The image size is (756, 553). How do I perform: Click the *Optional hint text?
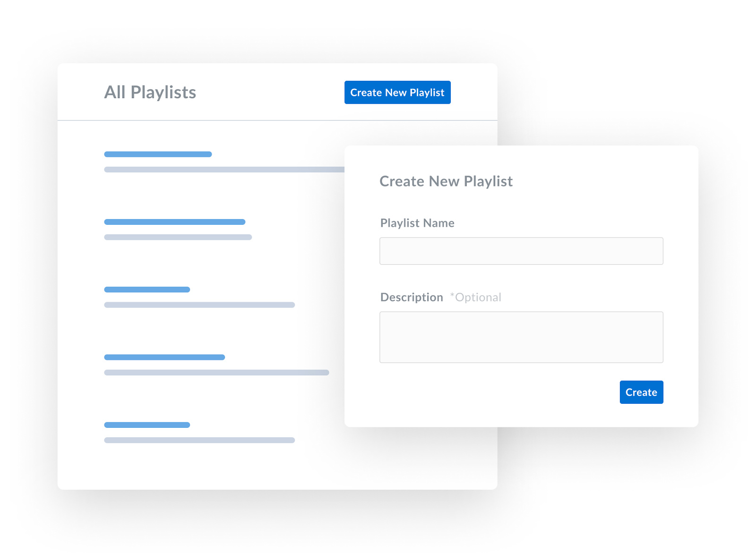[x=475, y=297]
